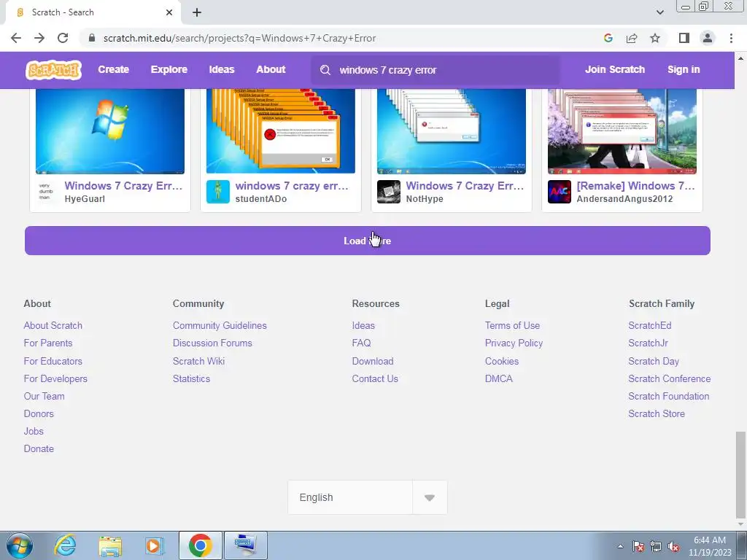Open the Scratch Store link
This screenshot has width=747, height=560.
[657, 414]
